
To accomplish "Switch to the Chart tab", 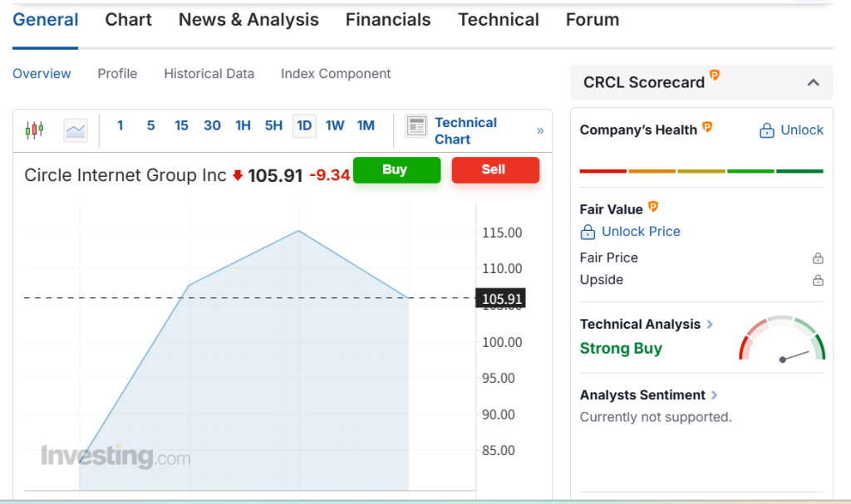I will coord(129,20).
